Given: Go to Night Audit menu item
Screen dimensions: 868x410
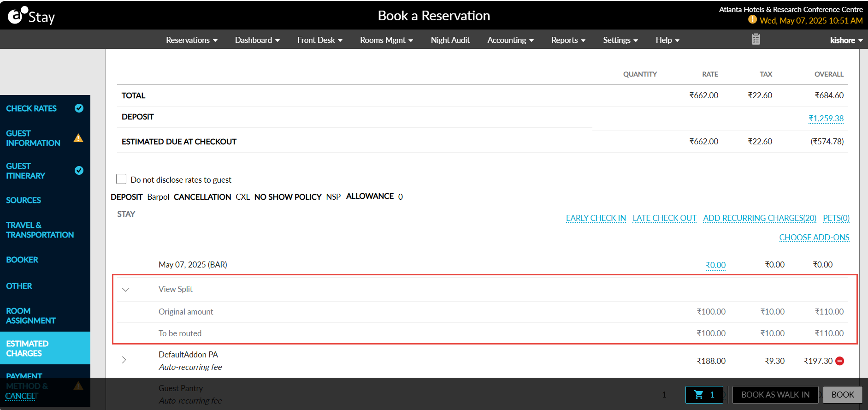Looking at the screenshot, I should tap(450, 40).
